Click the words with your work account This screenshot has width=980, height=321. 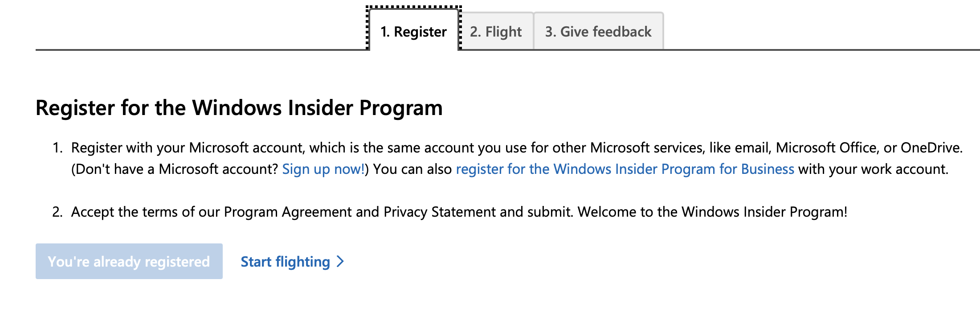pyautogui.click(x=873, y=169)
